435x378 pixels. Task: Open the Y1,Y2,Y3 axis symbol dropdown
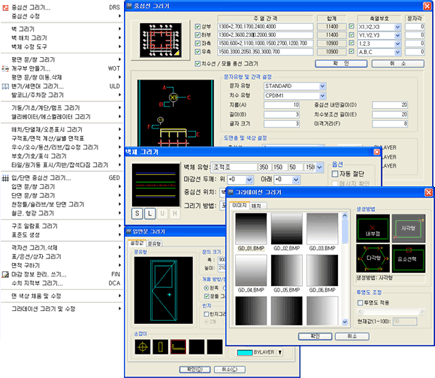point(397,35)
